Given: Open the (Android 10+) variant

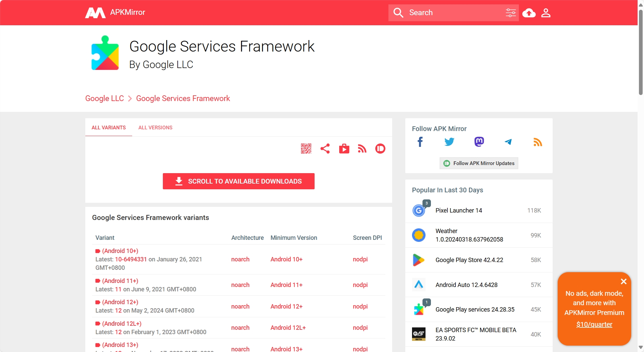Looking at the screenshot, I should coord(120,251).
